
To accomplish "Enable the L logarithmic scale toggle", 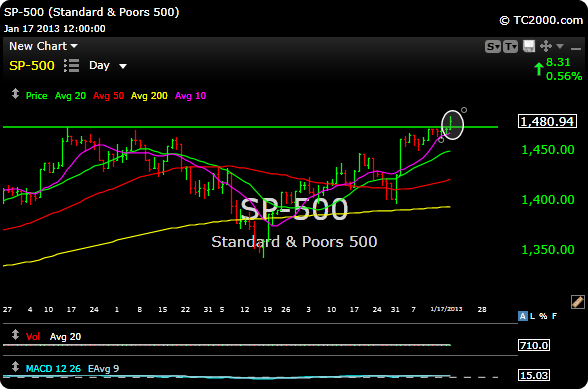I will point(532,316).
